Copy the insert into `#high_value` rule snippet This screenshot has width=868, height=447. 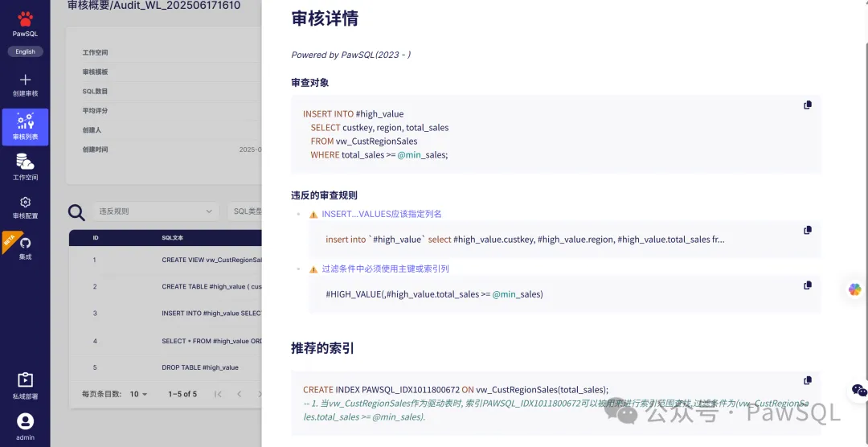click(808, 230)
